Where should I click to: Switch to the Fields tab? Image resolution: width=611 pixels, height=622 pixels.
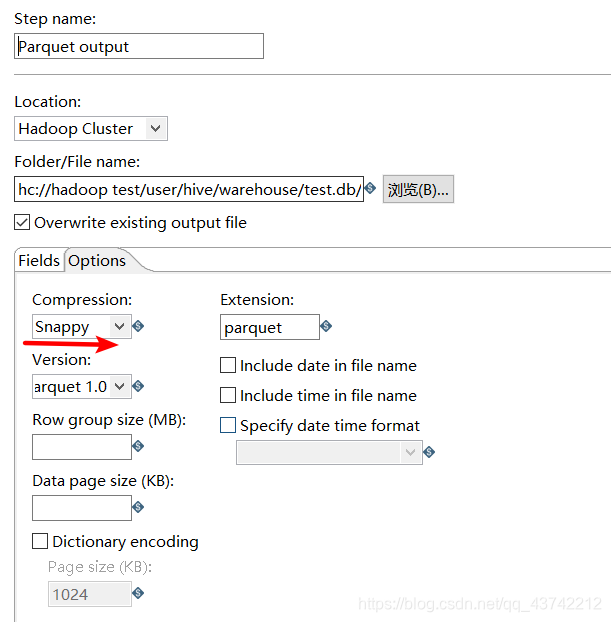(x=39, y=261)
